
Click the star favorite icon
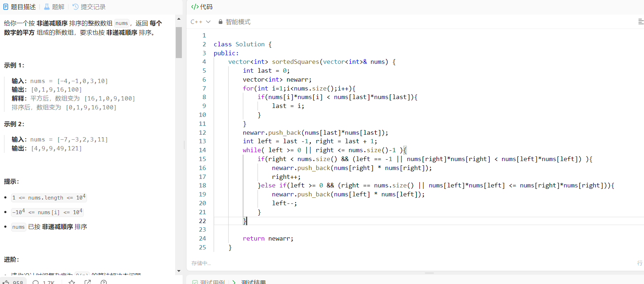click(x=72, y=282)
